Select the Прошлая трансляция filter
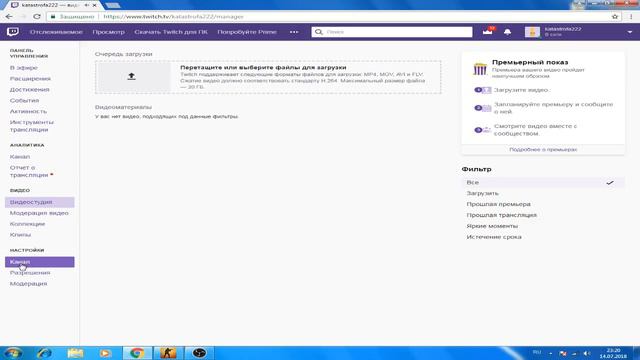The image size is (640, 360). pyautogui.click(x=502, y=215)
